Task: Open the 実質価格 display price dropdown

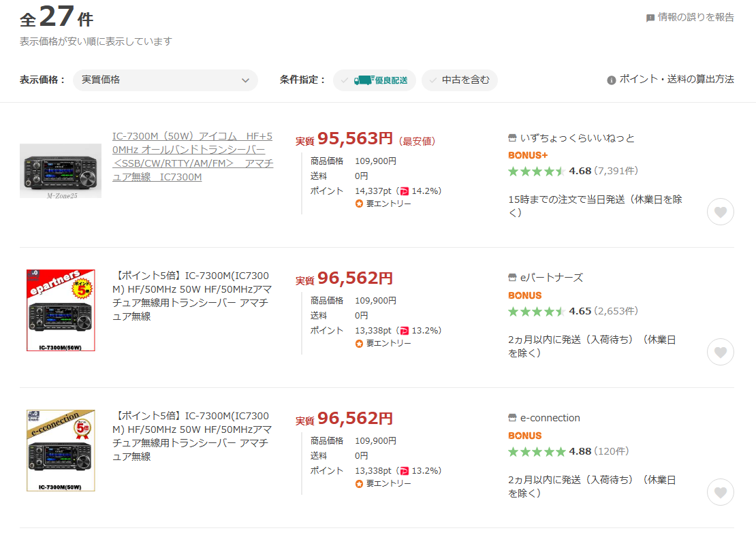Action: click(x=166, y=80)
